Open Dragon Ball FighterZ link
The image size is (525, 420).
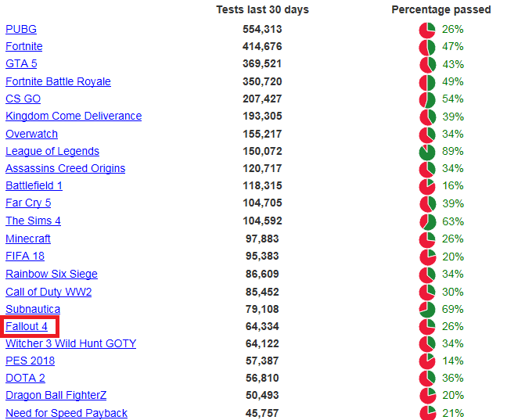(x=56, y=395)
